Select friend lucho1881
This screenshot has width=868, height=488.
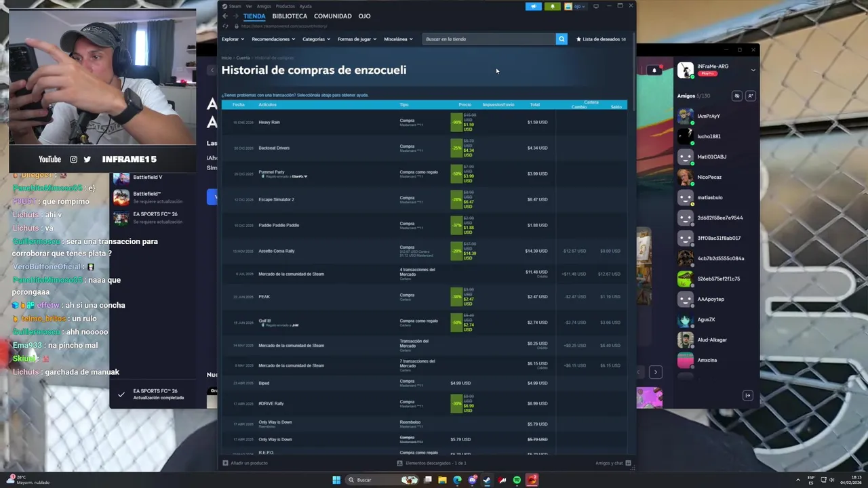(716, 137)
